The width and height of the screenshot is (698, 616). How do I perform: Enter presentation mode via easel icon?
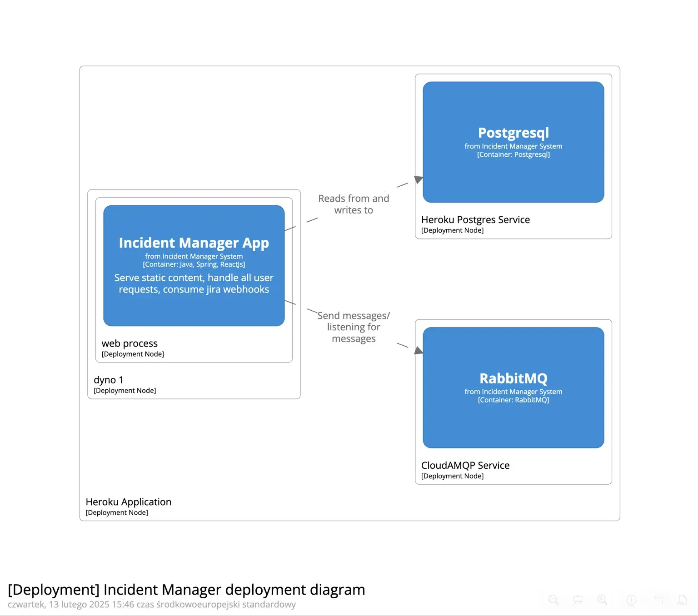tap(578, 600)
